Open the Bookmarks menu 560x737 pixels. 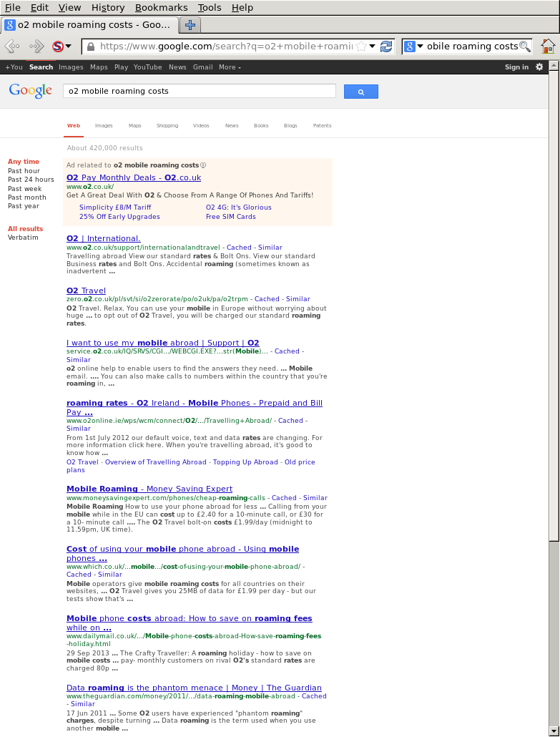[x=161, y=7]
